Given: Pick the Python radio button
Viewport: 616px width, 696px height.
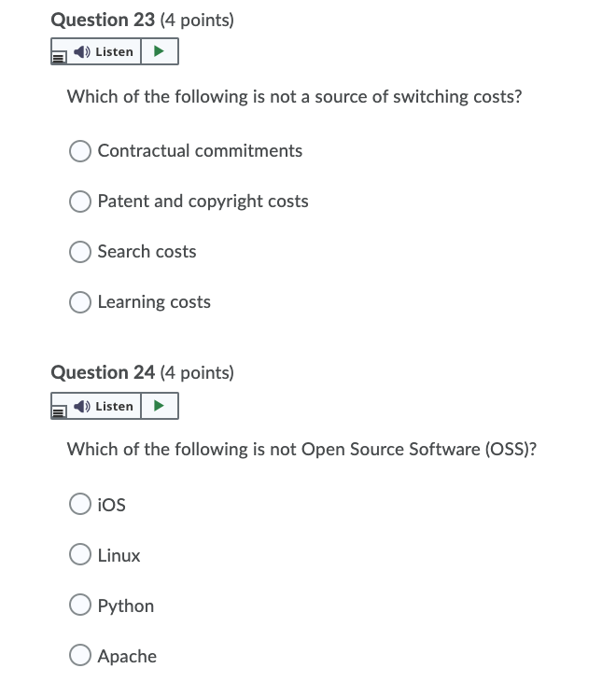Looking at the screenshot, I should pos(80,606).
